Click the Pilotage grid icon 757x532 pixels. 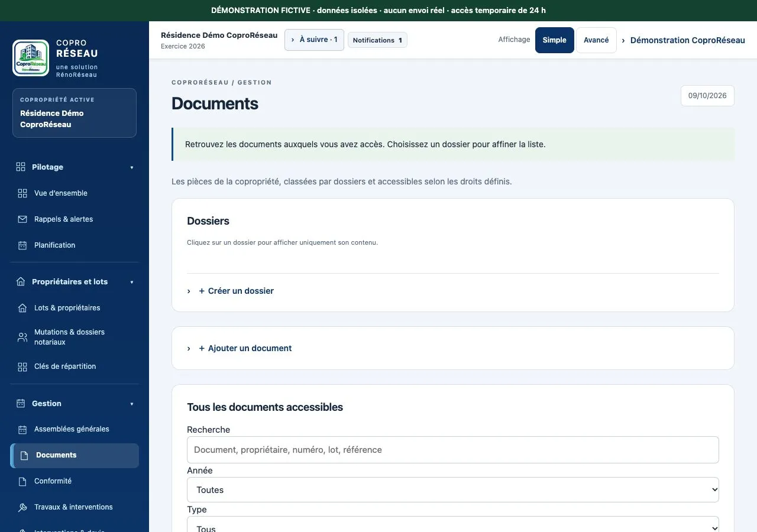coord(21,167)
